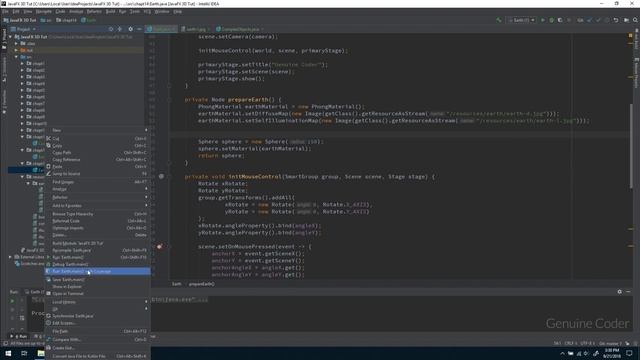Select Jump to Source in context menu
Image resolution: width=640 pixels, height=360 pixels.
click(x=98, y=173)
